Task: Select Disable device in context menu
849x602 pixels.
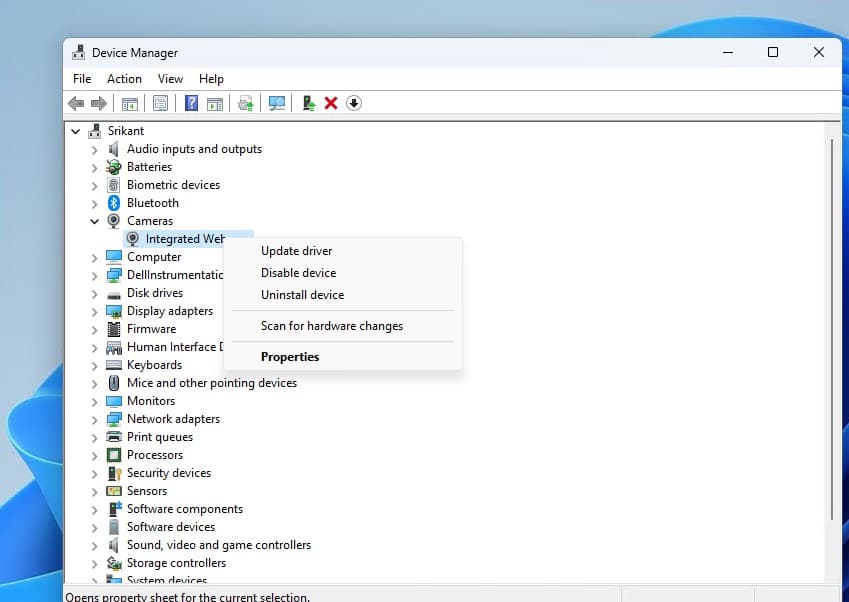Action: (x=298, y=273)
